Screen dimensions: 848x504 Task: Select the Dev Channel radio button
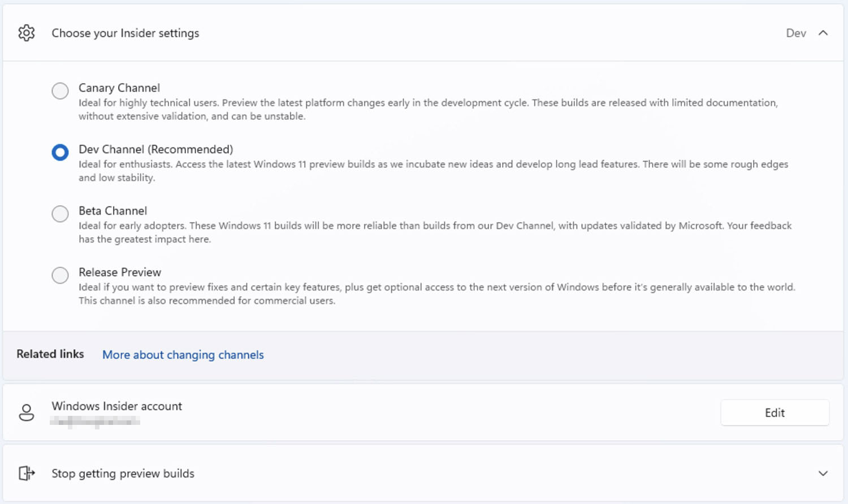[60, 152]
